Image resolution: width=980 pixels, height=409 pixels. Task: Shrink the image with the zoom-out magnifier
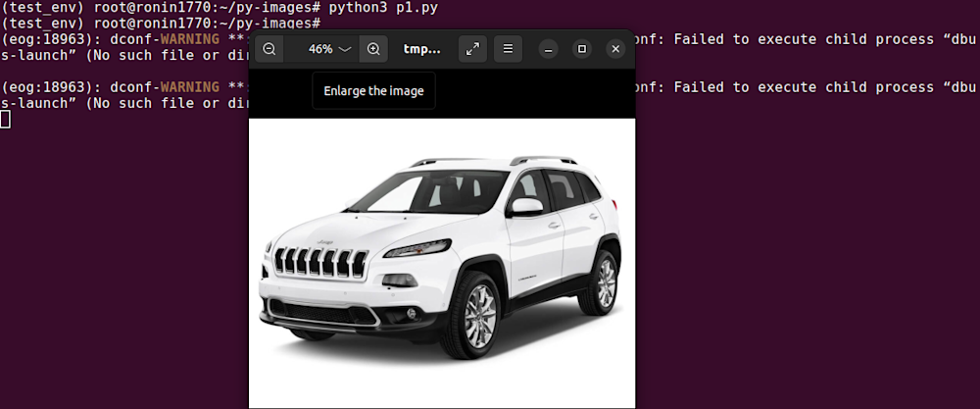coord(269,49)
